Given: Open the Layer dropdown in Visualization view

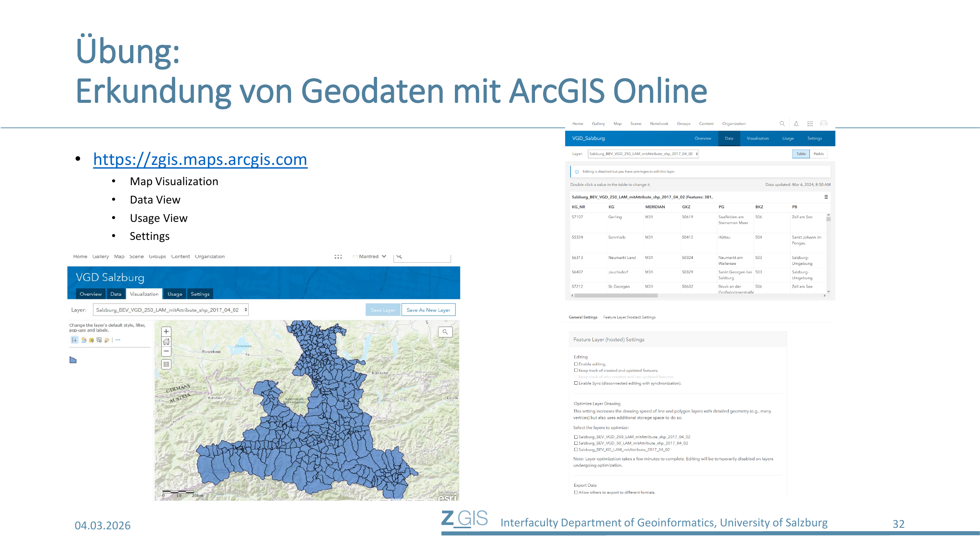Looking at the screenshot, I should click(171, 310).
